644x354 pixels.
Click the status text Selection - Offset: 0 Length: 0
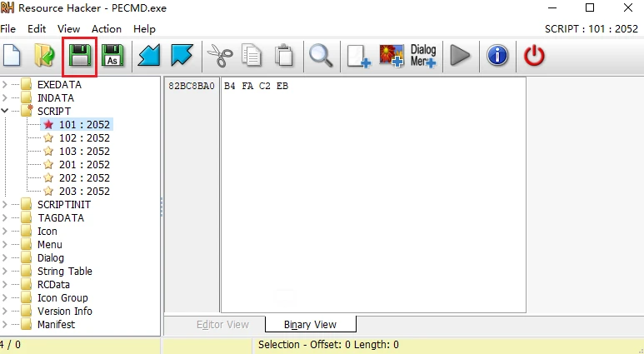coord(328,345)
